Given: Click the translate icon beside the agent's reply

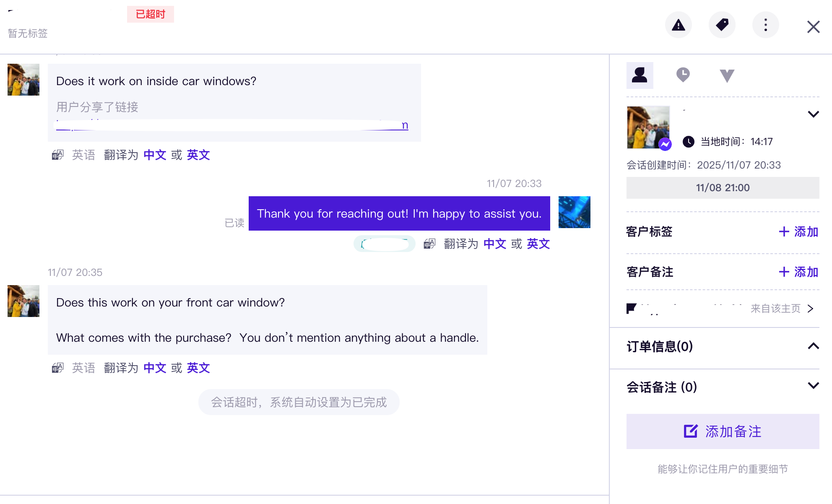Looking at the screenshot, I should (429, 244).
